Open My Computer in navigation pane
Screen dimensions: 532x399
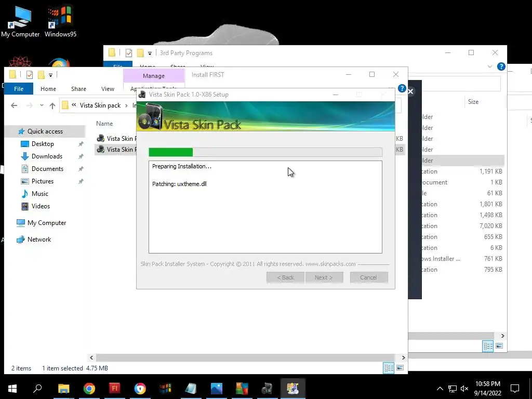(x=47, y=223)
